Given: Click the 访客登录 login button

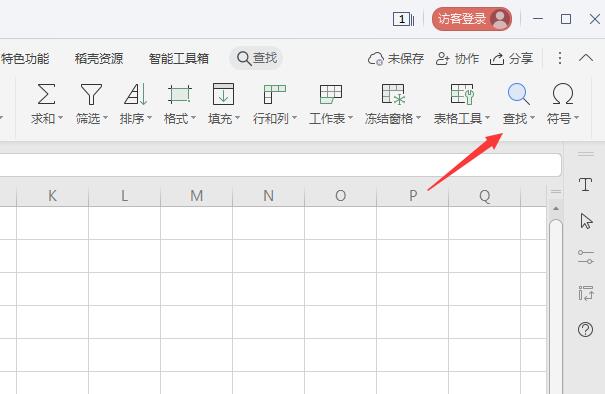Looking at the screenshot, I should (x=472, y=19).
